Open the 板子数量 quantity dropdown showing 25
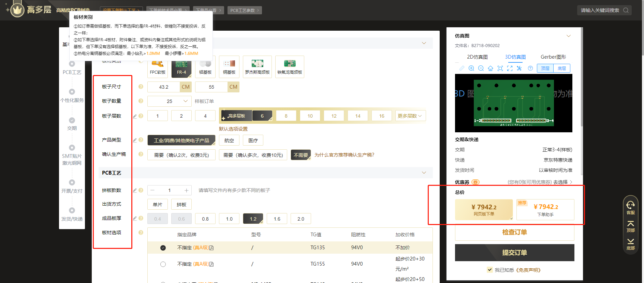This screenshot has height=283, width=644. 169,101
